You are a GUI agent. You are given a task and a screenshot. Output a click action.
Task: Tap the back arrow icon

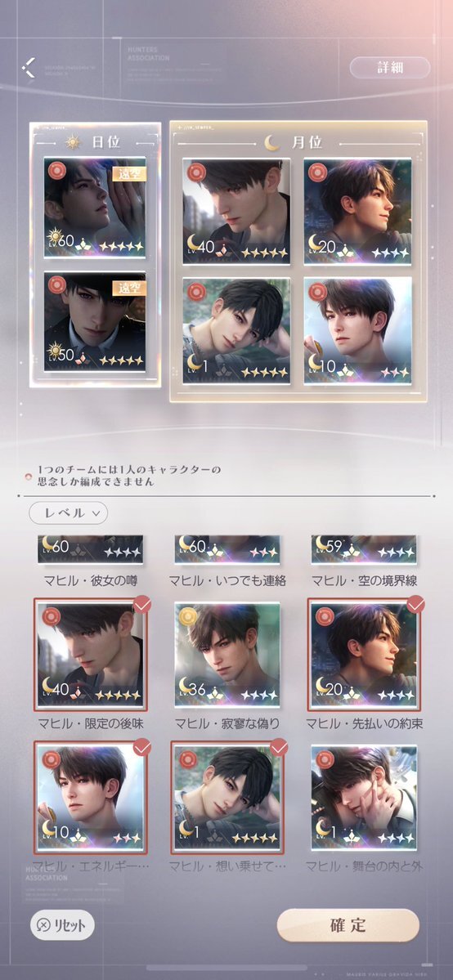pyautogui.click(x=28, y=68)
